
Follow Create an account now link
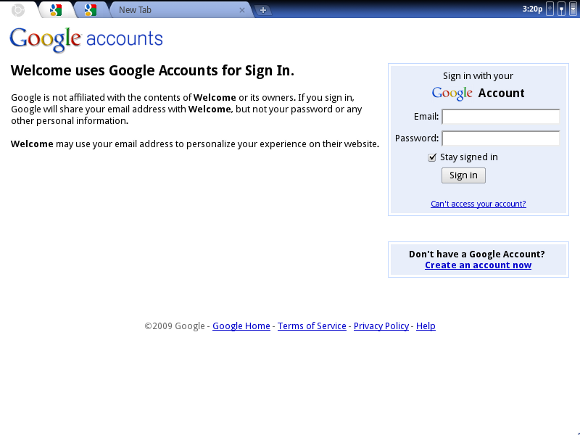pos(478,265)
